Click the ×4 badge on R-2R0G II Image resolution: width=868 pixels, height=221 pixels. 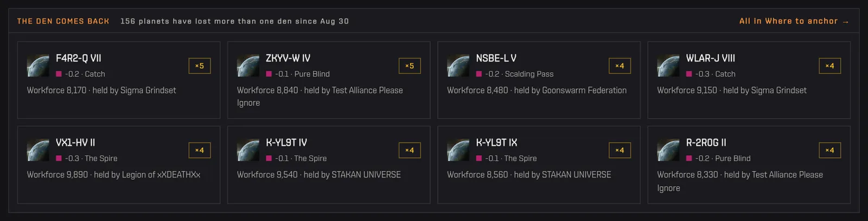point(829,150)
